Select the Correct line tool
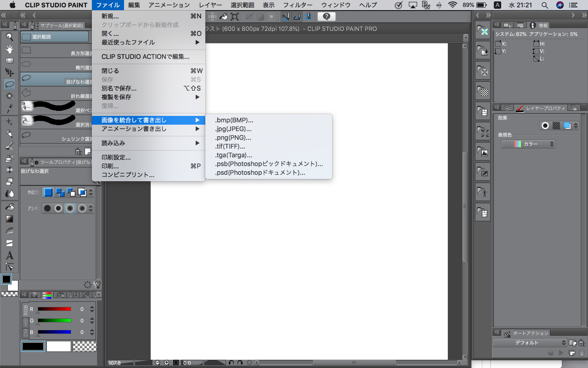Image resolution: width=588 pixels, height=368 pixels. 9,267
